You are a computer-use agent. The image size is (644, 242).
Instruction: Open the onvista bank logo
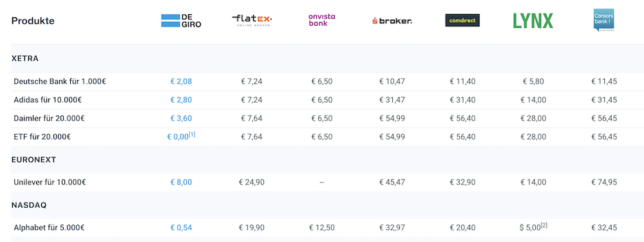click(321, 20)
